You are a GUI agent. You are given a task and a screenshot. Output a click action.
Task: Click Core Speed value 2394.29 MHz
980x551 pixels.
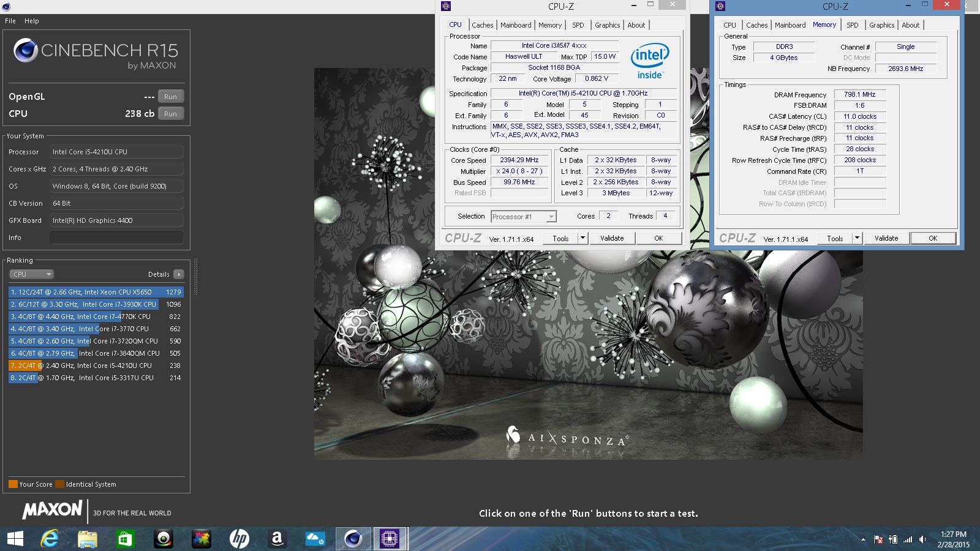(x=519, y=160)
